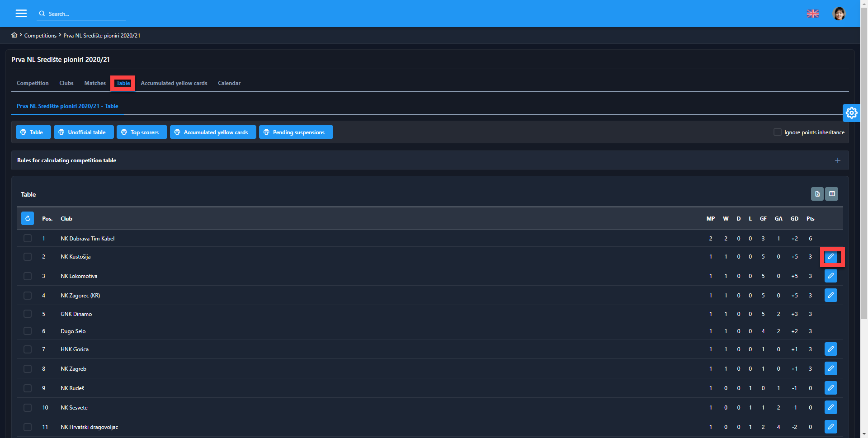
Task: Click the user profile avatar
Action: click(x=839, y=14)
